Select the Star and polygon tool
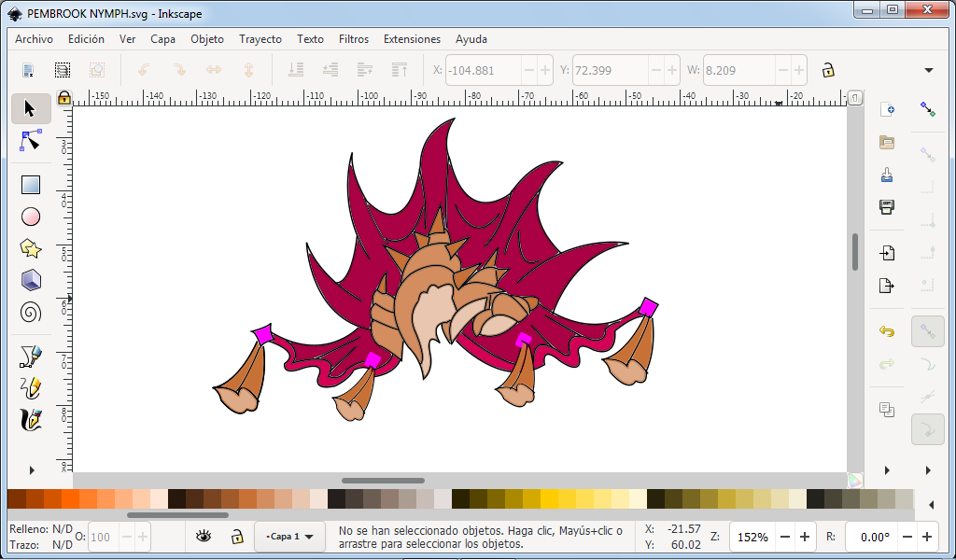Viewport: 956px width, 560px height. pos(31,248)
